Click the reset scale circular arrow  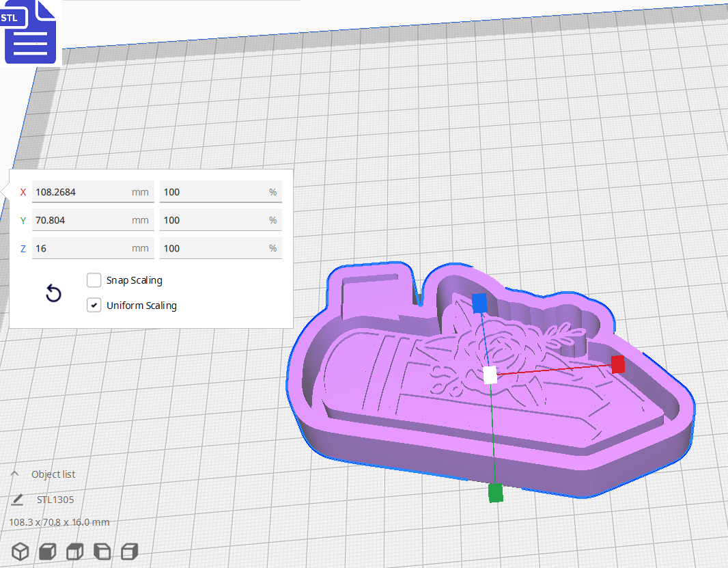click(53, 293)
